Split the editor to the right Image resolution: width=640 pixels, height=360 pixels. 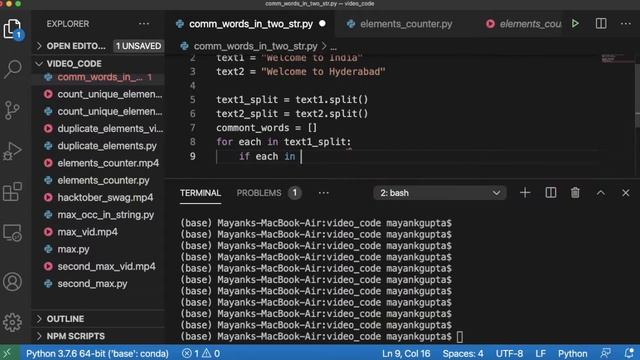tap(601, 24)
